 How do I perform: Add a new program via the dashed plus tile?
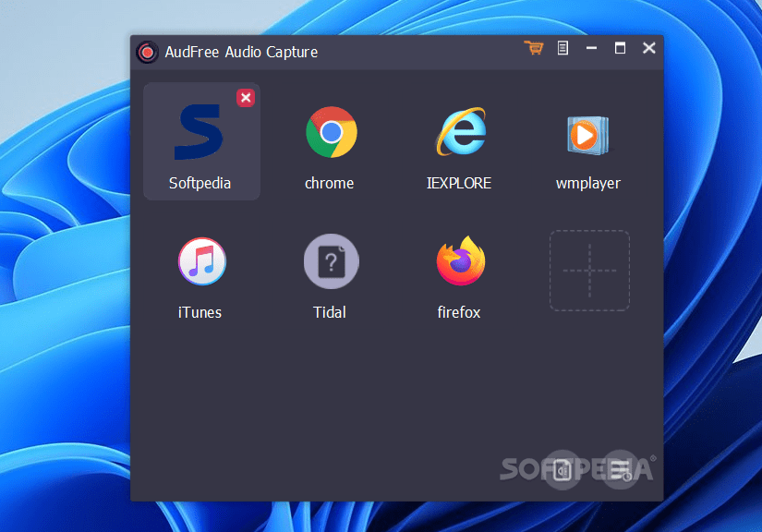tap(589, 270)
